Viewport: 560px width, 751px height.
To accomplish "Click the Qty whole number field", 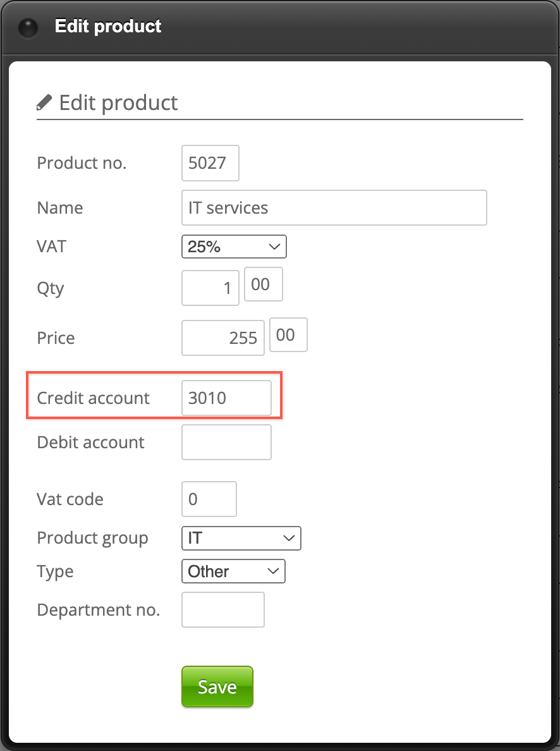I will point(210,288).
